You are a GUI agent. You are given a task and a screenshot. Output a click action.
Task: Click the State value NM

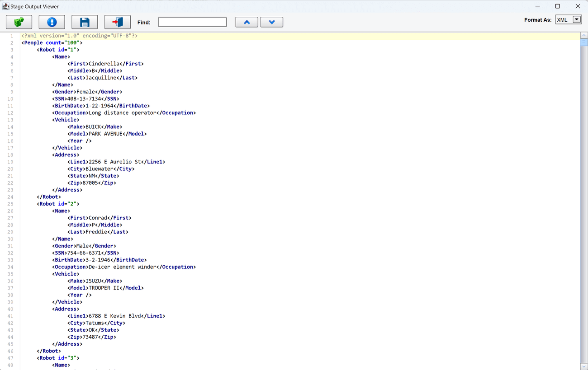coord(92,176)
